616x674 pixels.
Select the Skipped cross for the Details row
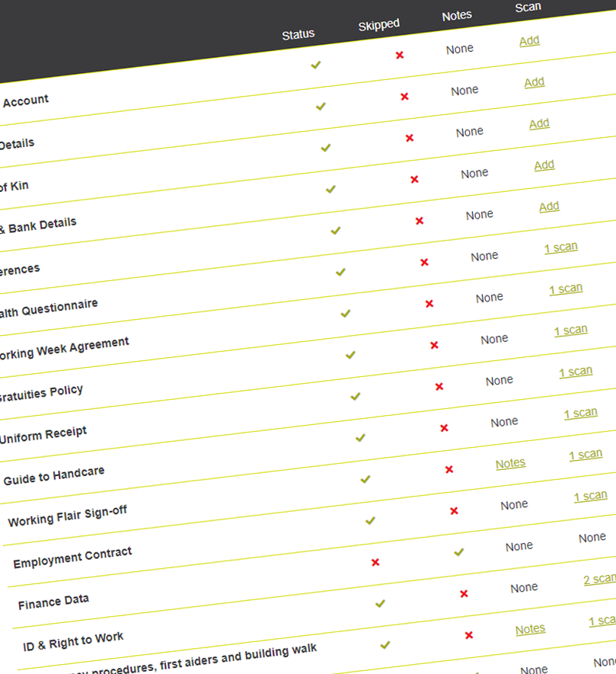point(404,97)
